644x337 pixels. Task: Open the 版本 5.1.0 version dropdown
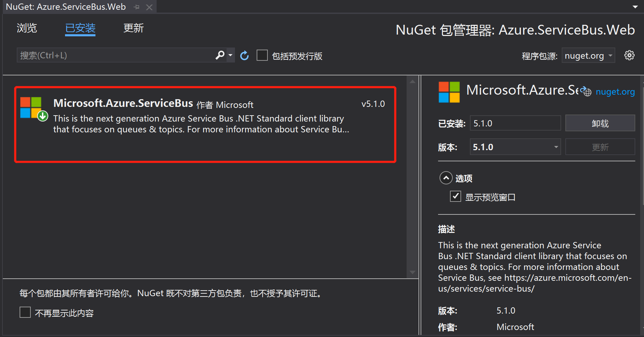[515, 147]
